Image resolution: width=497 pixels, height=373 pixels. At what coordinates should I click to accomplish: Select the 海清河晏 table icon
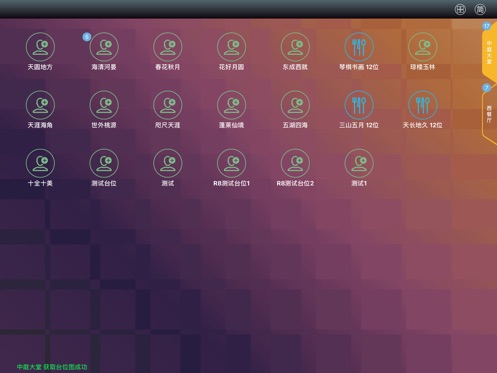104,47
